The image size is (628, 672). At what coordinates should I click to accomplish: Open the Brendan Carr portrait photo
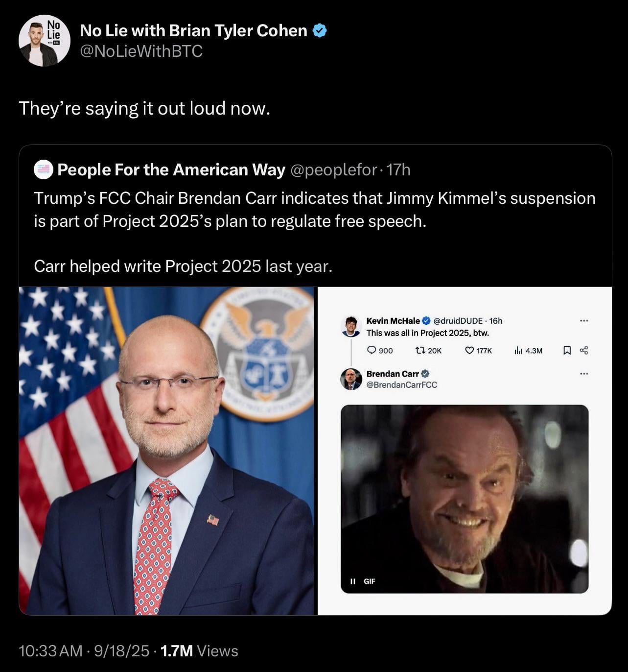166,451
